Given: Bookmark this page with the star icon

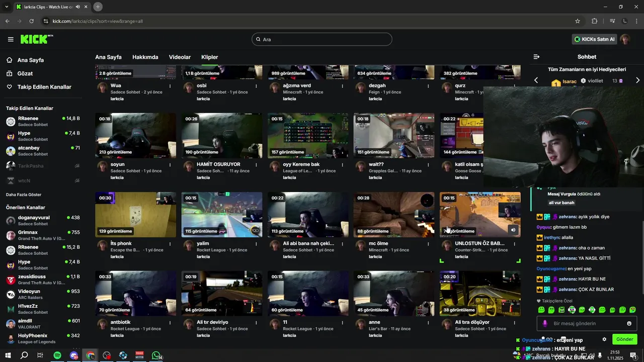Looking at the screenshot, I should coord(578,21).
